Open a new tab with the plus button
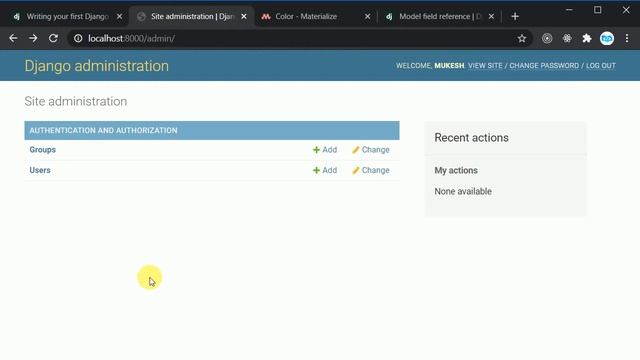Viewport: 640px width, 360px height. [515, 16]
